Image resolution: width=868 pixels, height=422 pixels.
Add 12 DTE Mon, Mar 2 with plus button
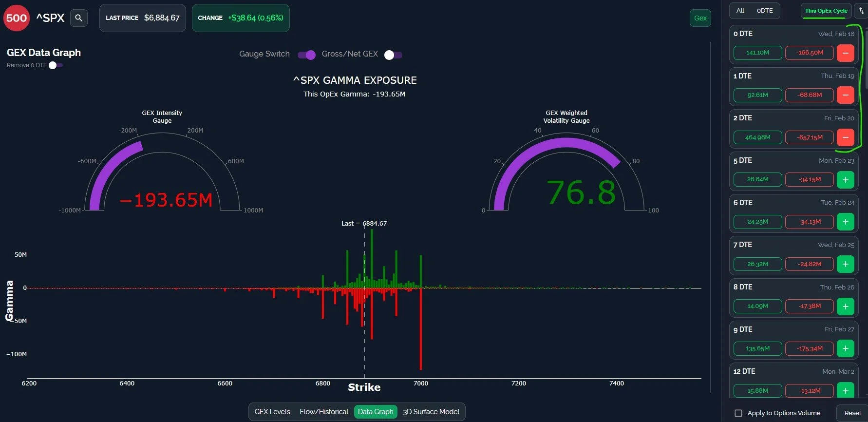coord(846,391)
